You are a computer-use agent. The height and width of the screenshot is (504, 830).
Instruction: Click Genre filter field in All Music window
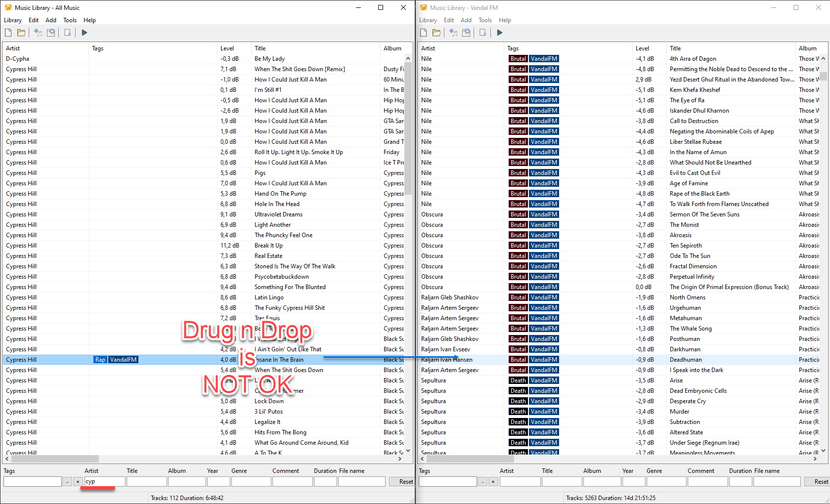[251, 482]
